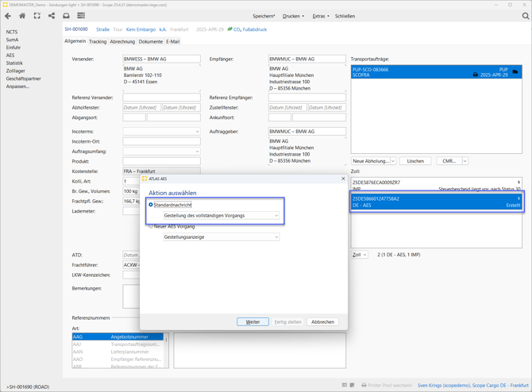532x392 pixels.
Task: Click the printer icon on the transport order
Action: click(x=476, y=75)
